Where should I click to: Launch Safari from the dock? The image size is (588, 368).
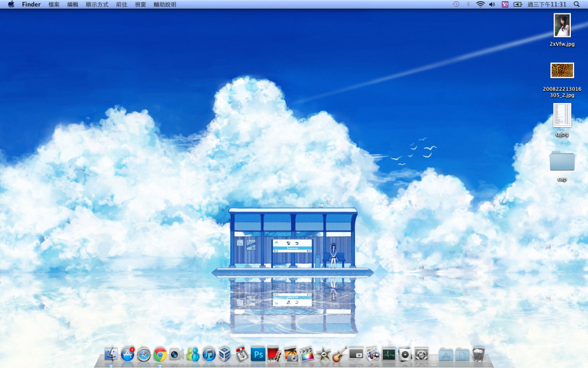[x=144, y=355]
